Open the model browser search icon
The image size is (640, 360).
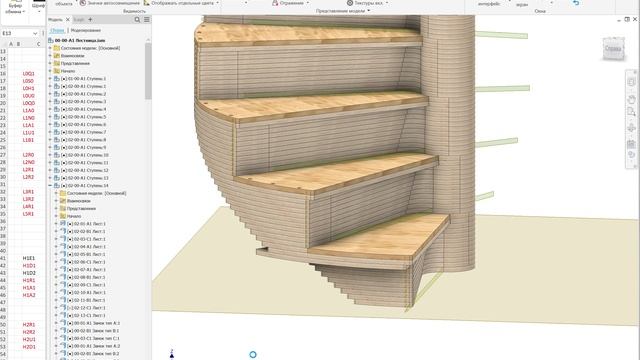(137, 20)
